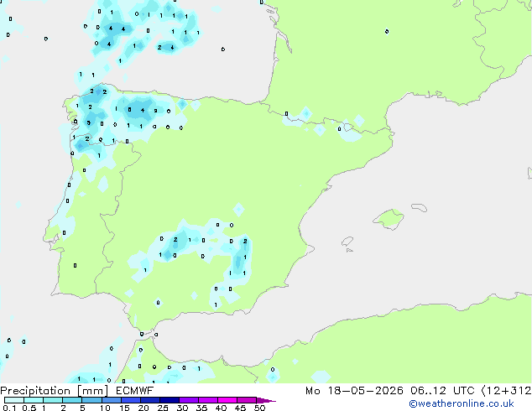532x411 pixels.
Task: Click the legend swatch between 1 and 2
Action: (53, 400)
